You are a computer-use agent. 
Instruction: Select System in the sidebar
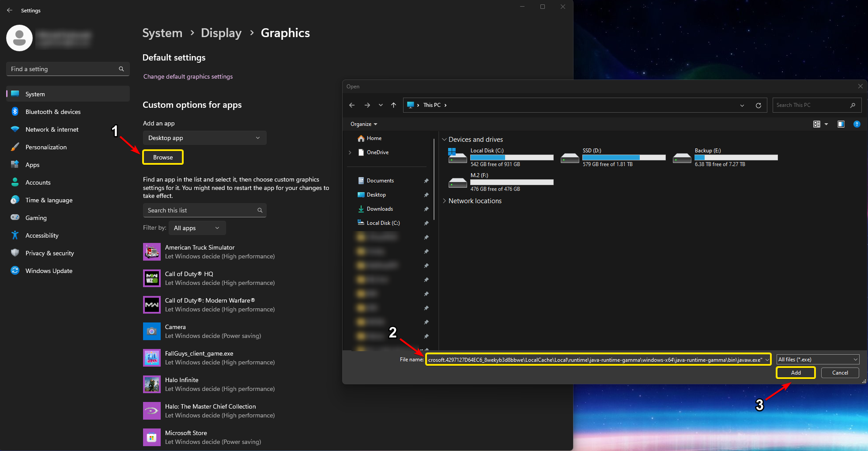(68, 94)
